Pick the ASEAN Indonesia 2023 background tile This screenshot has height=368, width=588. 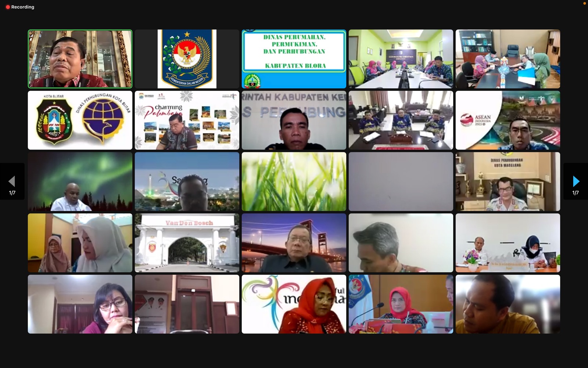(508, 120)
